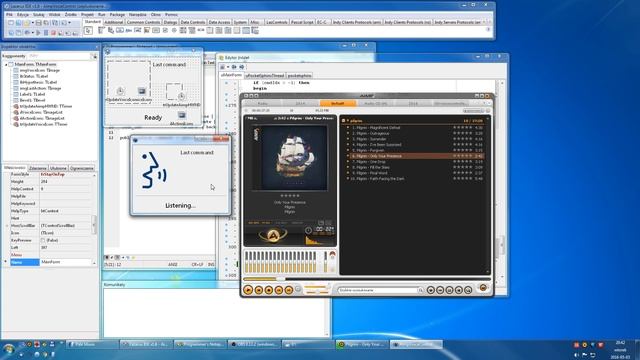Click the AIMP Pilgrim taskbar button
The image size is (640, 360).
point(362,344)
